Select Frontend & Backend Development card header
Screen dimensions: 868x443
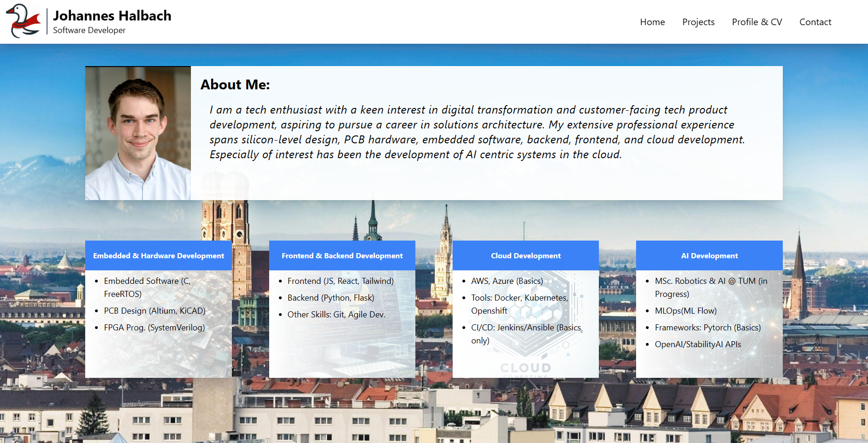tap(342, 255)
